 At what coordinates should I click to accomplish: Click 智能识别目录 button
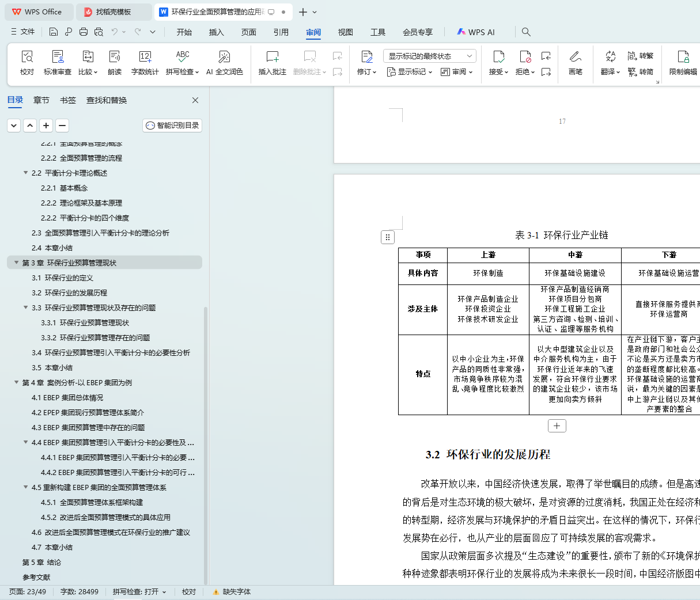pos(172,125)
